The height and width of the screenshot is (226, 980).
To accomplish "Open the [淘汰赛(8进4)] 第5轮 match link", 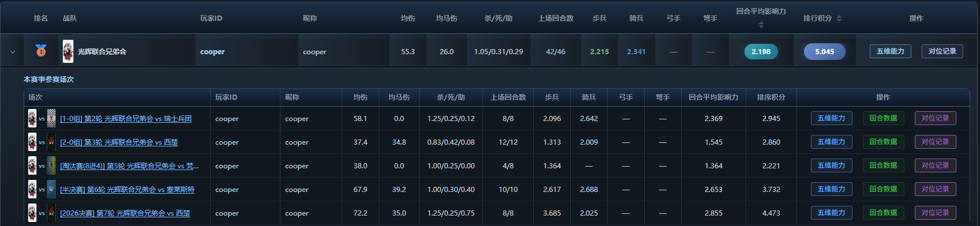I will tap(129, 166).
